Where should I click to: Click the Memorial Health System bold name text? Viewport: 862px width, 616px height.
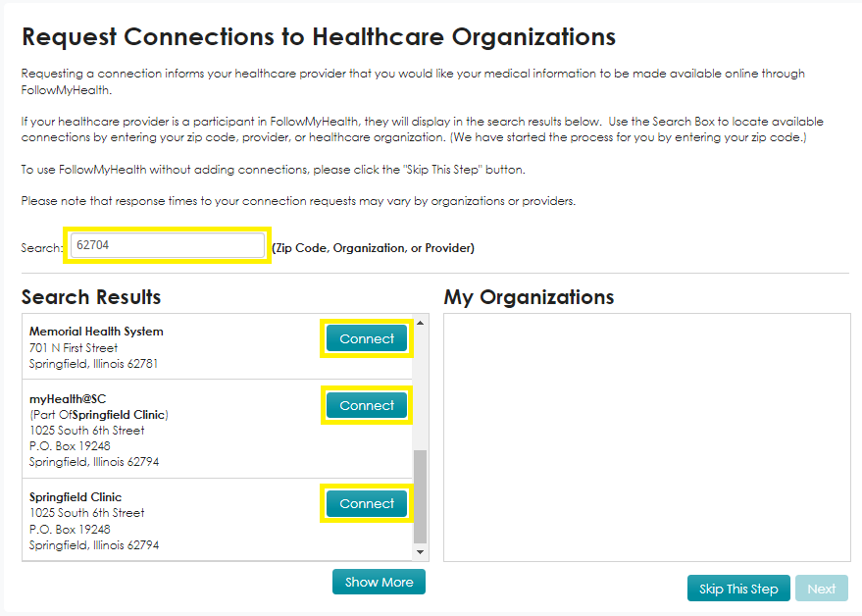(95, 331)
